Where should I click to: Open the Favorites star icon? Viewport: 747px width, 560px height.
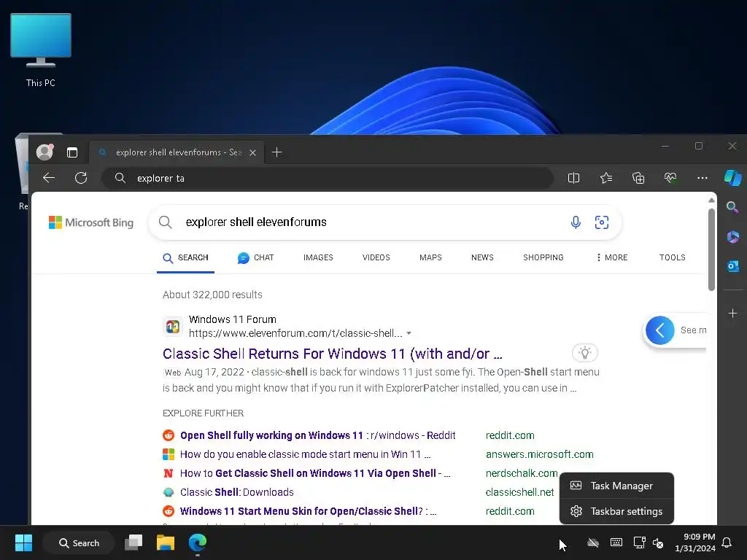[x=606, y=178]
